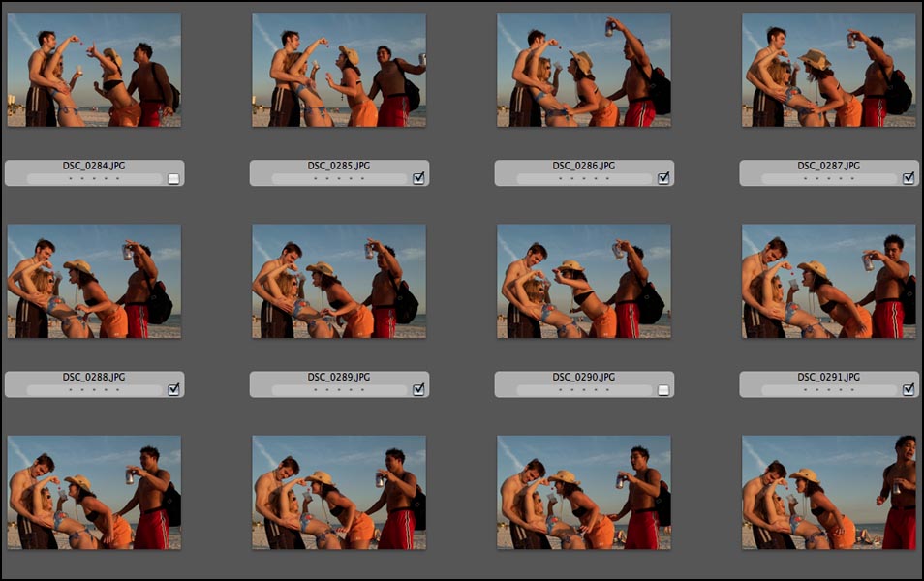Set star rating on DSC_0289.JPG rating bar
Image resolution: width=924 pixels, height=581 pixels.
(339, 389)
